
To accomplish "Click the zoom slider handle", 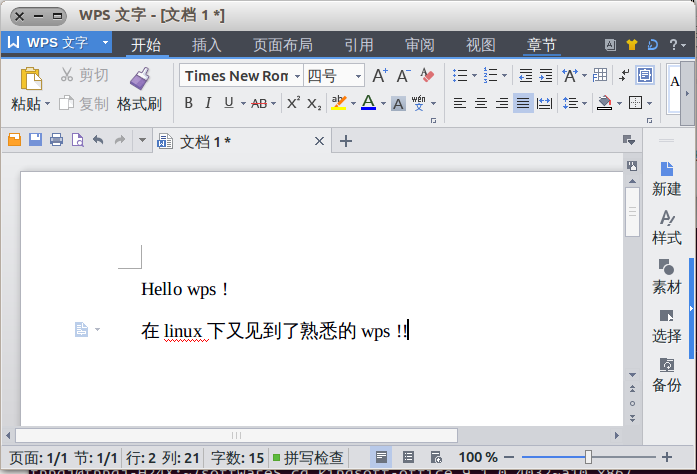I will pyautogui.click(x=588, y=457).
